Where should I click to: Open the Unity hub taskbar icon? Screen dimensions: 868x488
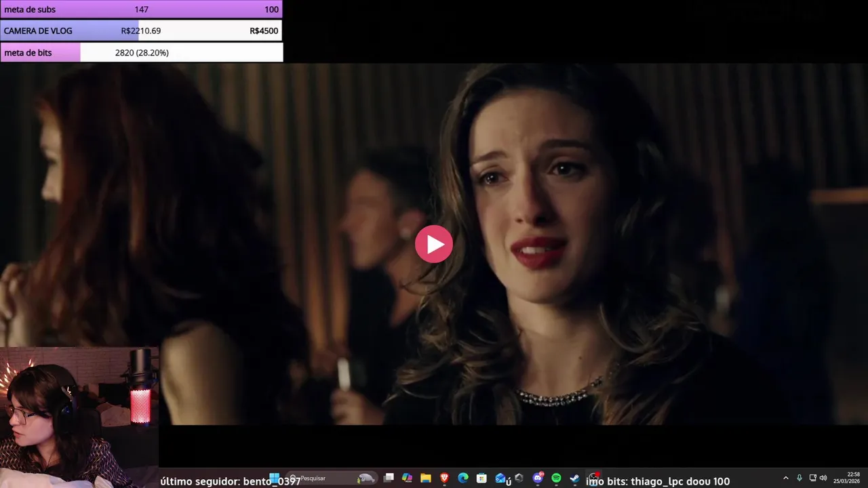point(519,479)
